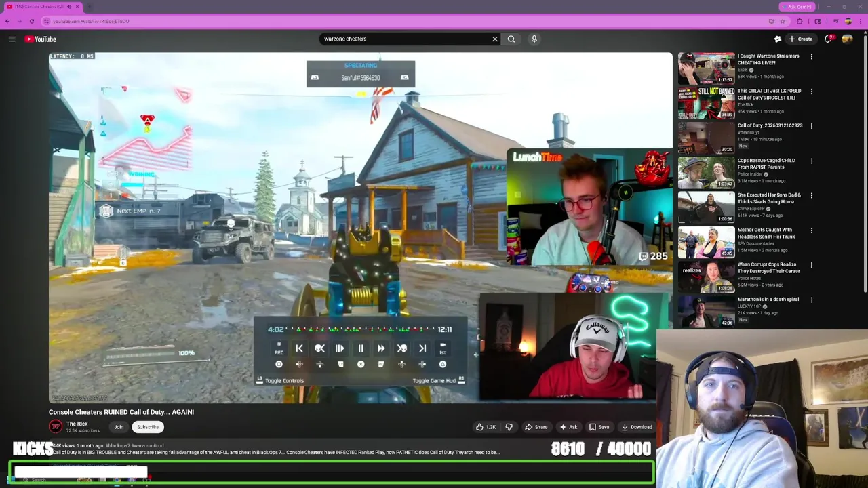Clear the search box with the X
The height and width of the screenshot is (488, 868).
(495, 39)
